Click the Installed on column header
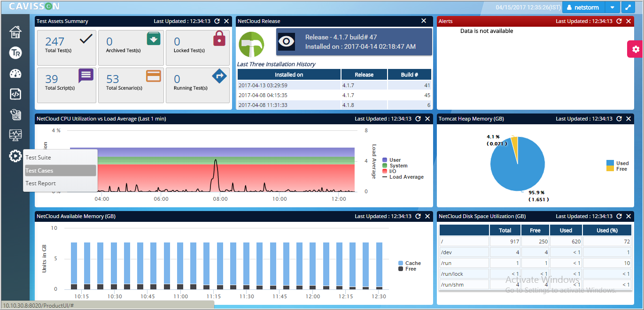 [x=289, y=75]
